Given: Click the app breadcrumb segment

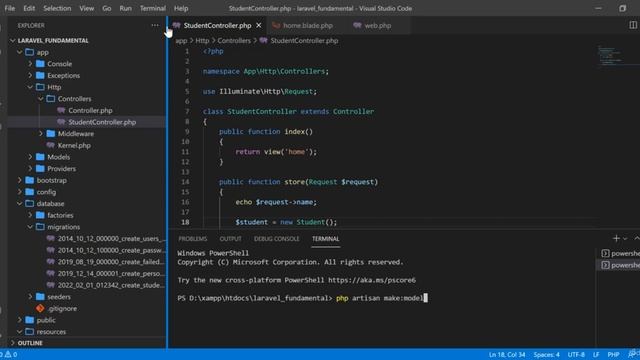Looking at the screenshot, I should click(x=181, y=40).
